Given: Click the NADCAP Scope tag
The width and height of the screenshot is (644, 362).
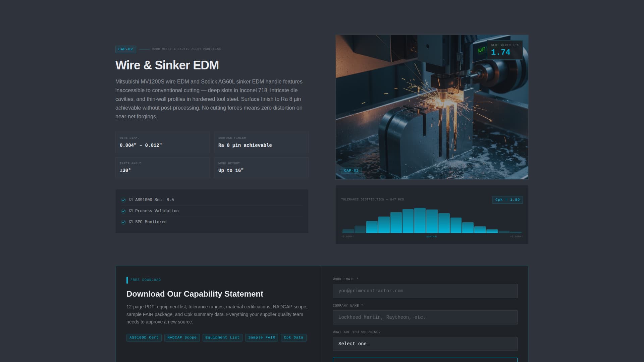Looking at the screenshot, I should 182,338.
